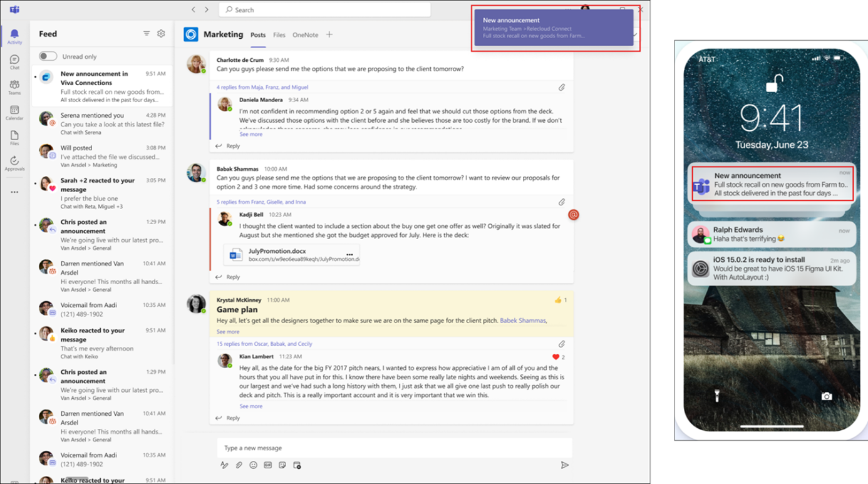
Task: Open Approvals app in left rail
Action: click(x=14, y=163)
